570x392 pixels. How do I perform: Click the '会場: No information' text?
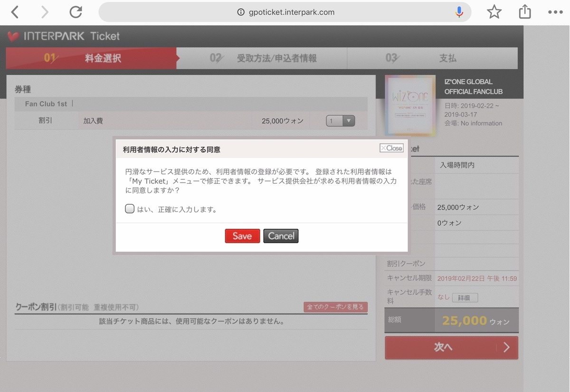(473, 123)
